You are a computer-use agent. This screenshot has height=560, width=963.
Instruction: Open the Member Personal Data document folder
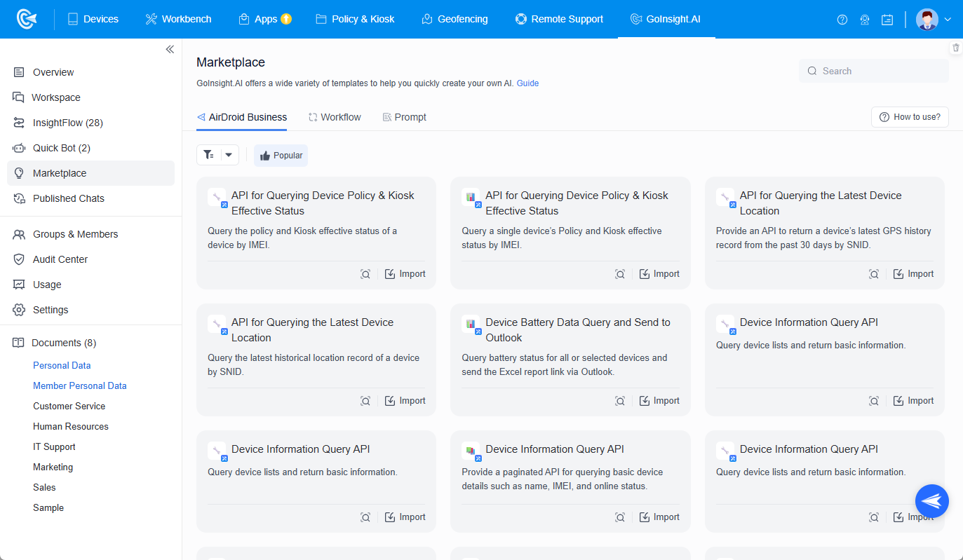(x=80, y=385)
